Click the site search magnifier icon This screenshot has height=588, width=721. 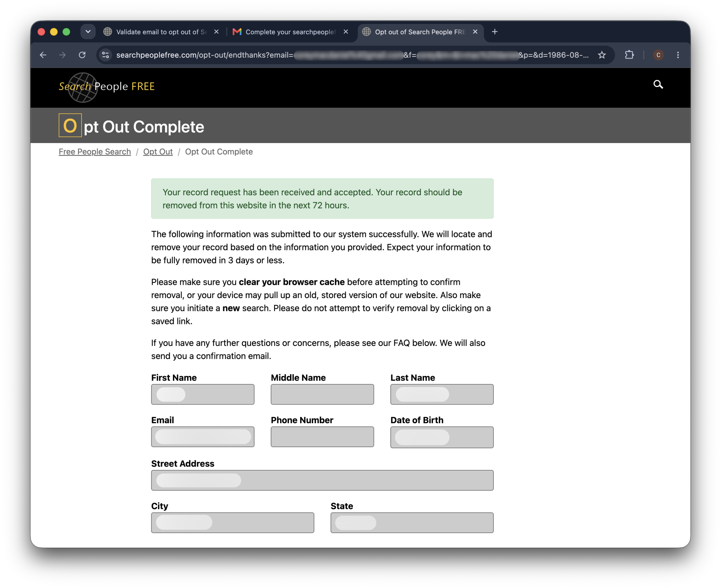coord(658,84)
